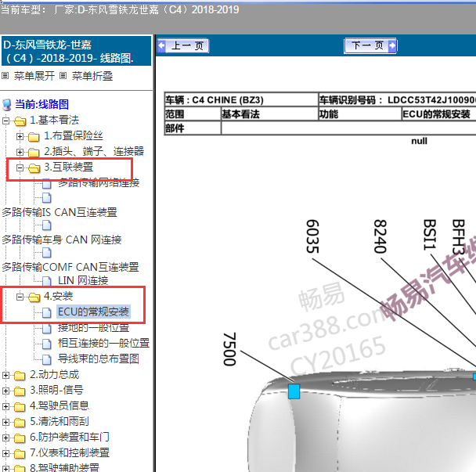Click folder icon of 1.布置保险丝

[34, 137]
